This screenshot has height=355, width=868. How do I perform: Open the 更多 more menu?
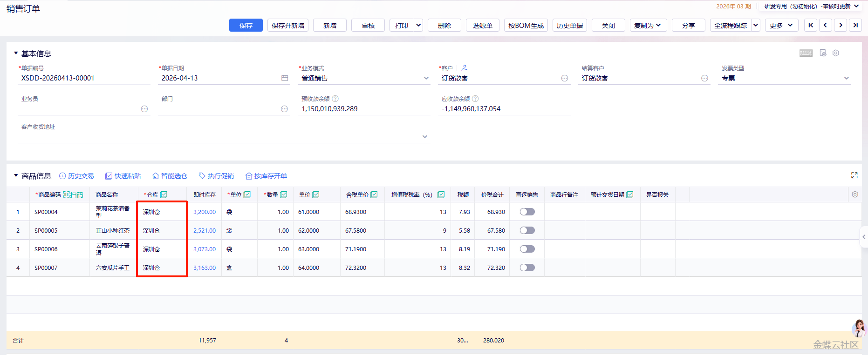781,25
